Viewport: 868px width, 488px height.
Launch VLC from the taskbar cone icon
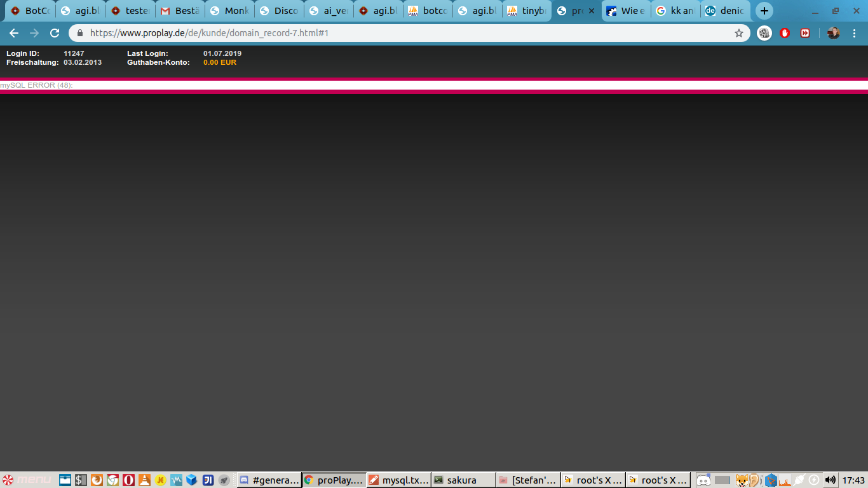pos(144,480)
